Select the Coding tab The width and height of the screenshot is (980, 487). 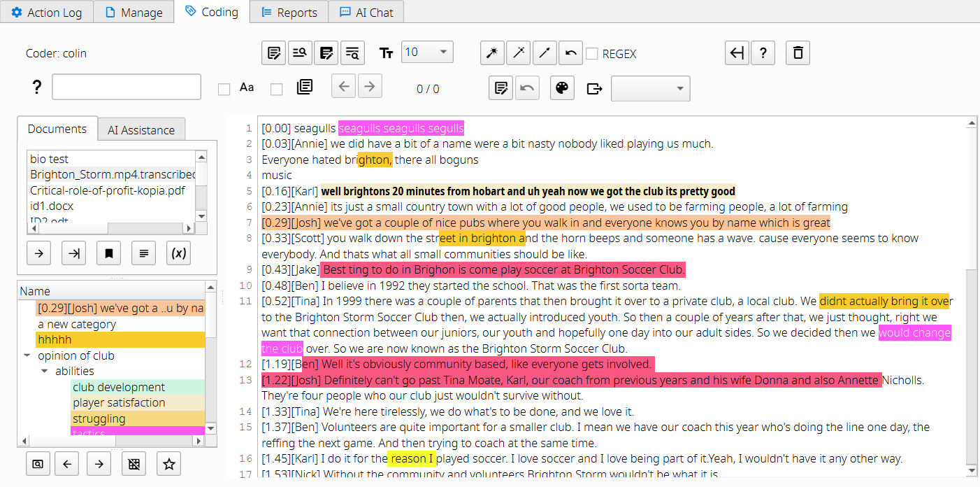pyautogui.click(x=211, y=12)
